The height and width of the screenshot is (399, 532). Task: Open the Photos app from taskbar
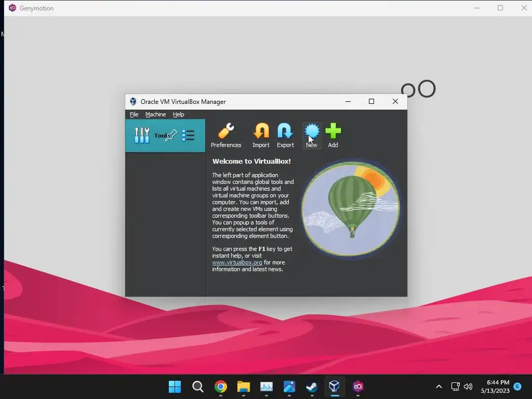click(289, 387)
